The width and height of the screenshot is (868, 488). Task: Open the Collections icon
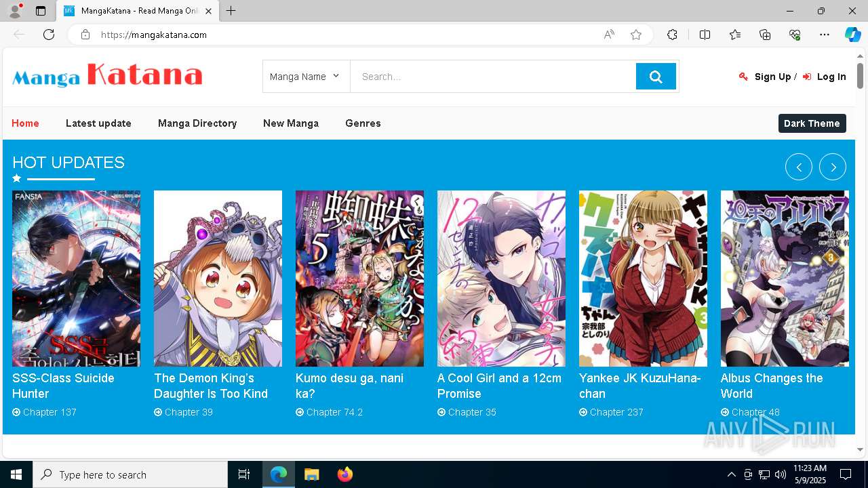tap(765, 35)
